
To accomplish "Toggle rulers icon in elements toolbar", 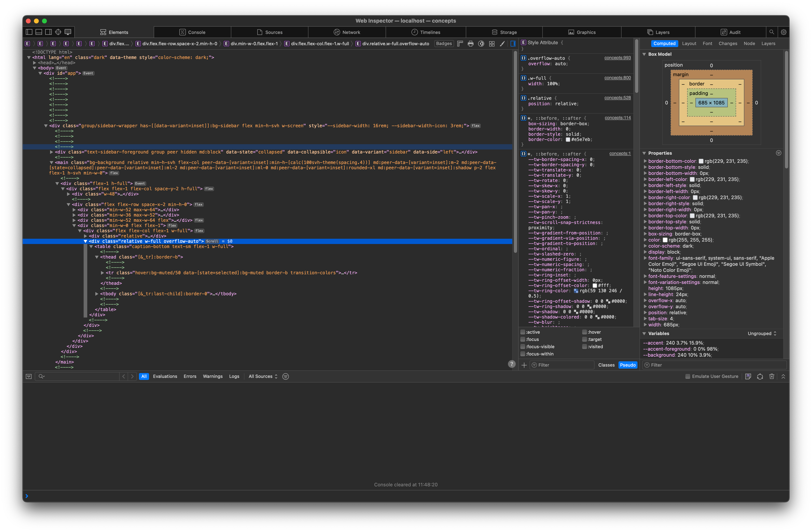I will (460, 44).
